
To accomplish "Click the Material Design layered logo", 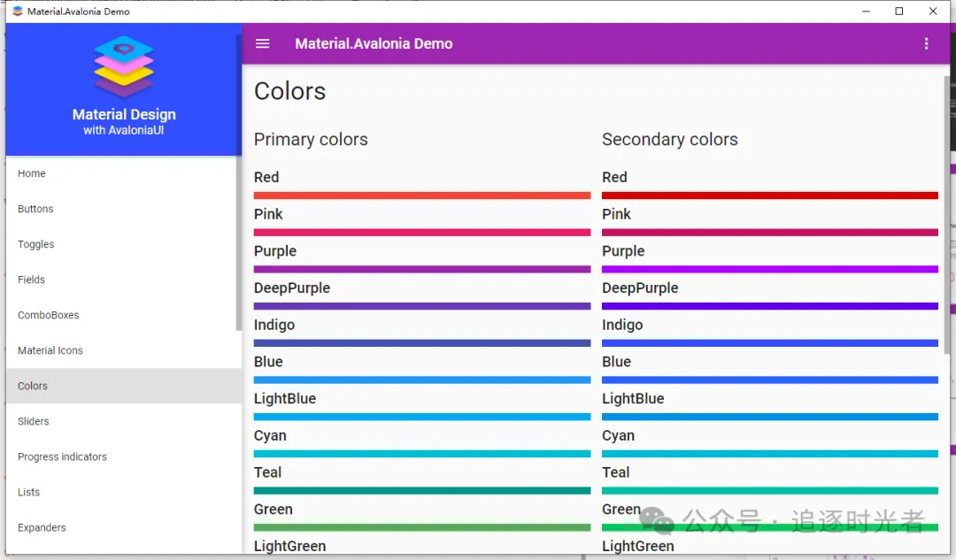I will [x=124, y=66].
